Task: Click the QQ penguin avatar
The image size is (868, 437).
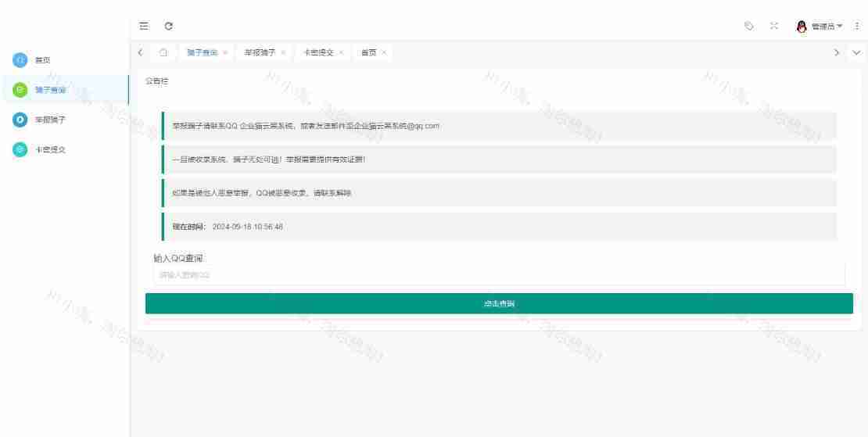Action: [x=802, y=26]
